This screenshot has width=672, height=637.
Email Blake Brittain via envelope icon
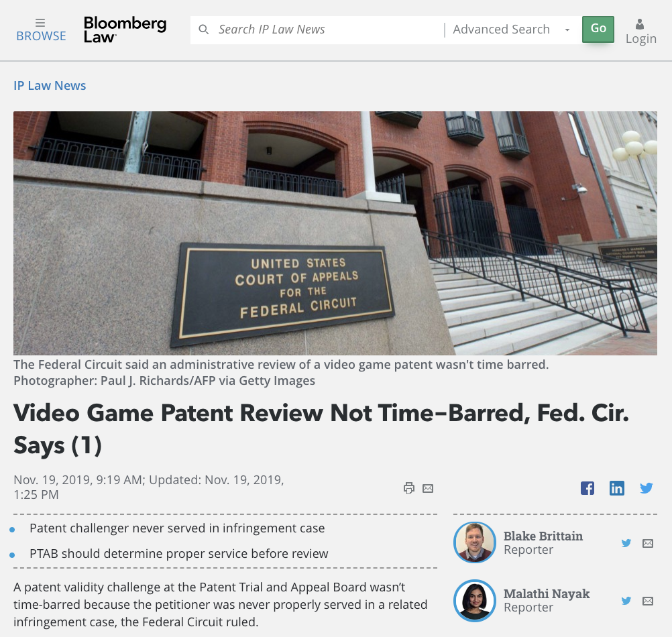648,544
